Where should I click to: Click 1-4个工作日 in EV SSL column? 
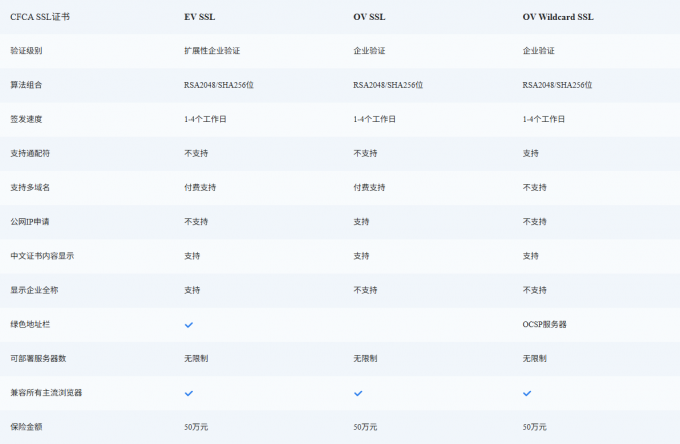[205, 119]
